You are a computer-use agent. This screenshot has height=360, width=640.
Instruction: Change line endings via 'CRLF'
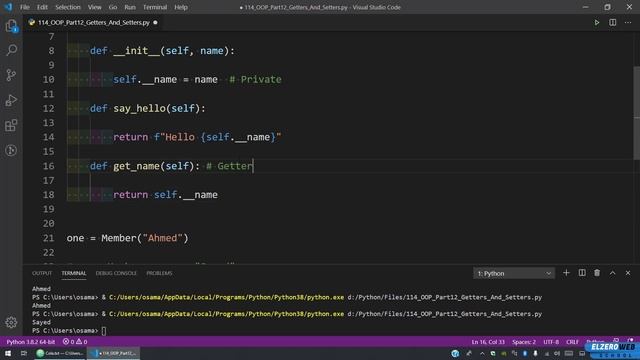(x=572, y=342)
